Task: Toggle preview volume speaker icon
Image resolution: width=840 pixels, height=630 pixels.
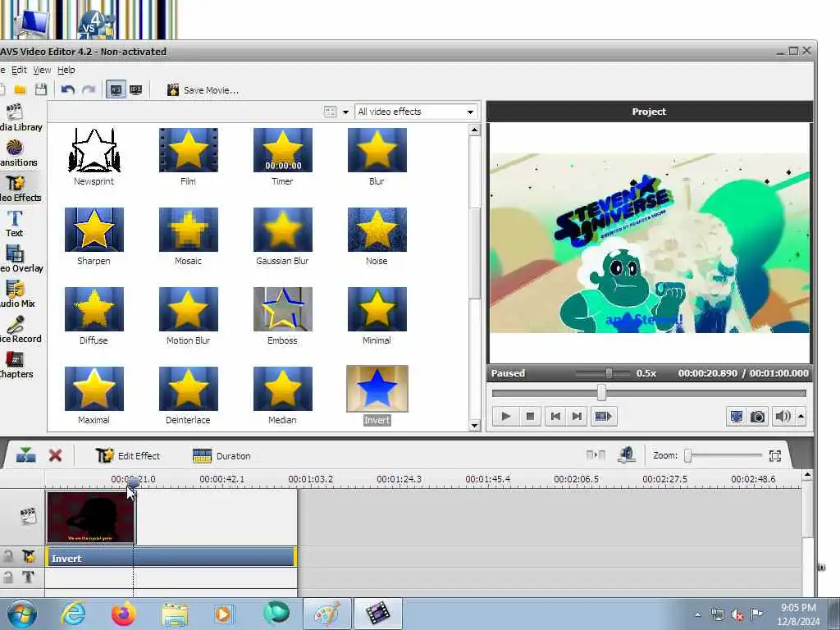Action: [x=783, y=416]
